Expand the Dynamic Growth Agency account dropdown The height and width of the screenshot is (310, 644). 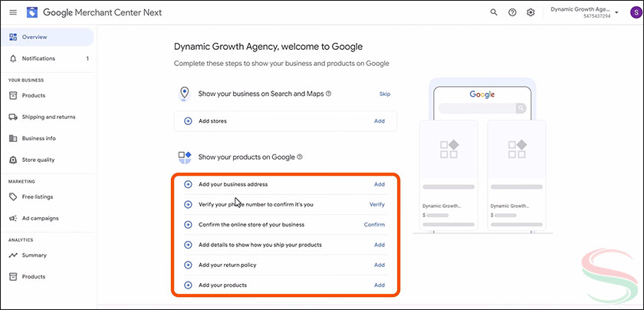(x=617, y=12)
